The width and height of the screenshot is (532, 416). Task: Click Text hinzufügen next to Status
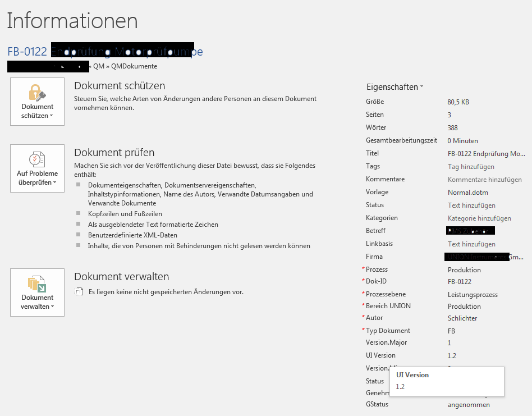471,205
